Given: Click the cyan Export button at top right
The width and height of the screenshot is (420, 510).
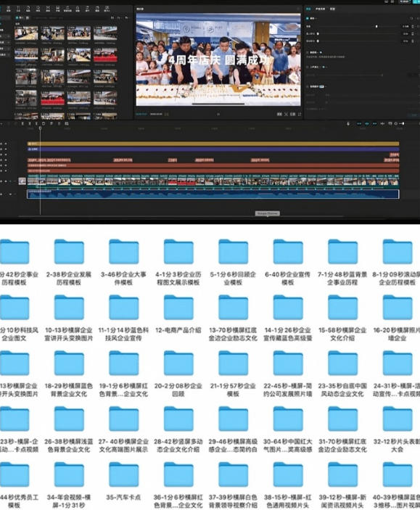Looking at the screenshot, I should 416,1.
